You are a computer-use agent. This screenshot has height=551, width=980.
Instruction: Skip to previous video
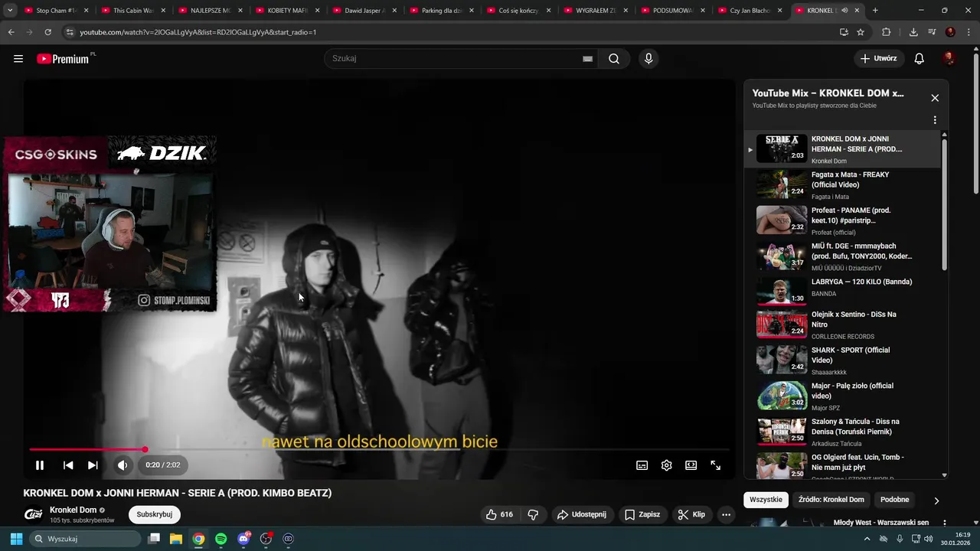coord(68,465)
